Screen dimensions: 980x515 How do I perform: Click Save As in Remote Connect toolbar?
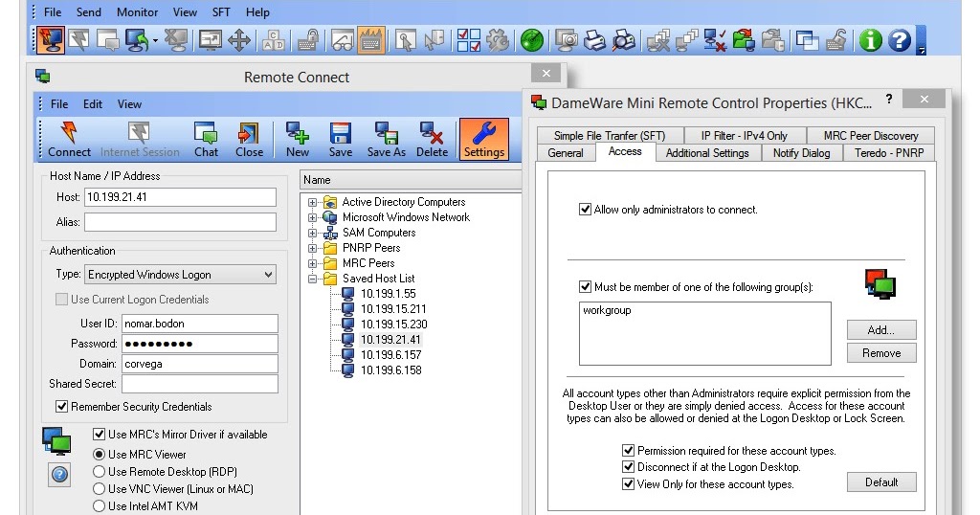coord(386,140)
